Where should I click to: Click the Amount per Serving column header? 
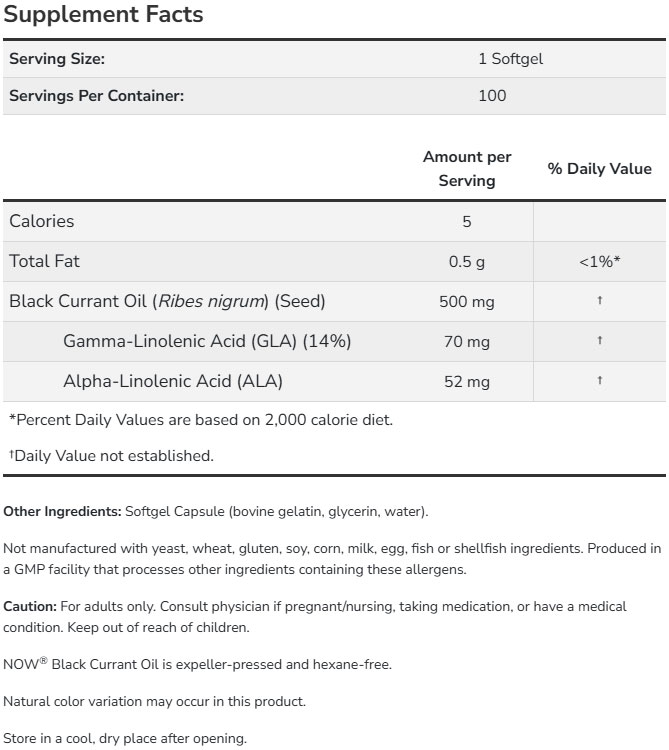click(x=467, y=169)
